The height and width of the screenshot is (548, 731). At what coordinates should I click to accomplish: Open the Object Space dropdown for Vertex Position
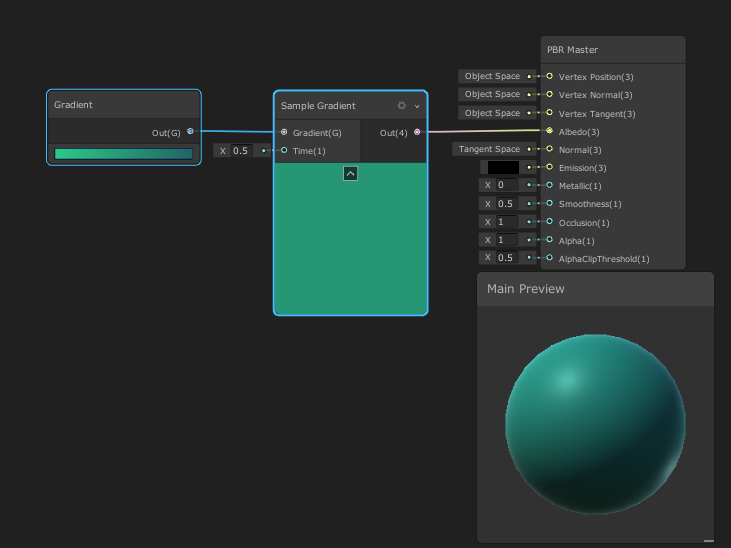(492, 76)
